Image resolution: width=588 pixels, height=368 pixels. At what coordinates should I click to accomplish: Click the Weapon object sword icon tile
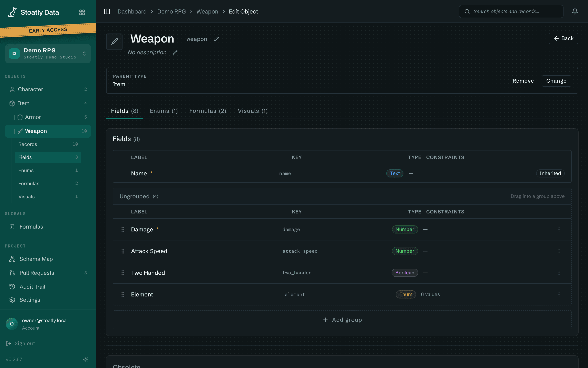click(114, 42)
